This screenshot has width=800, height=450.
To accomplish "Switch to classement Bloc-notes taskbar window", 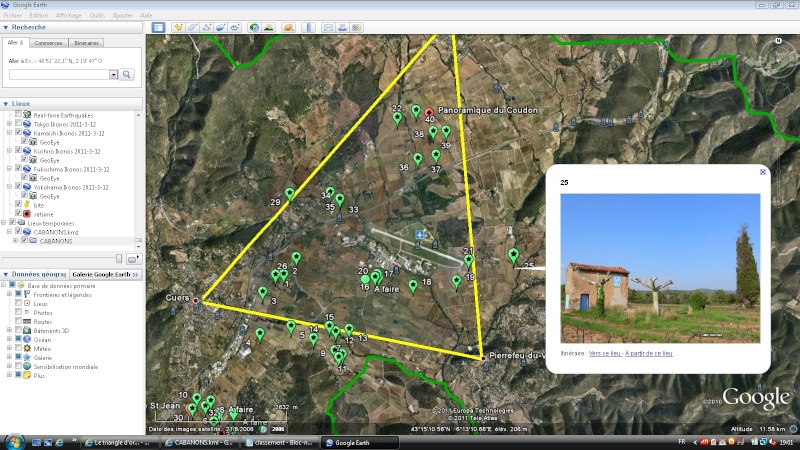I will tap(279, 442).
